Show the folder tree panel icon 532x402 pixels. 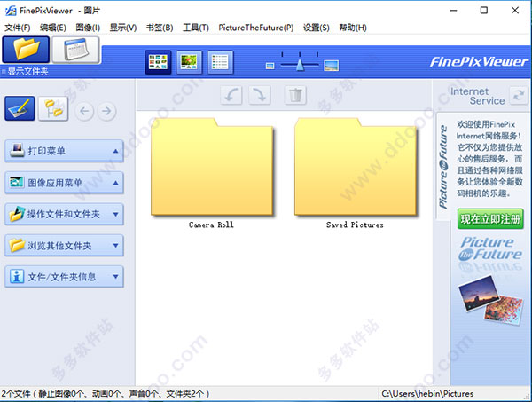[53, 108]
